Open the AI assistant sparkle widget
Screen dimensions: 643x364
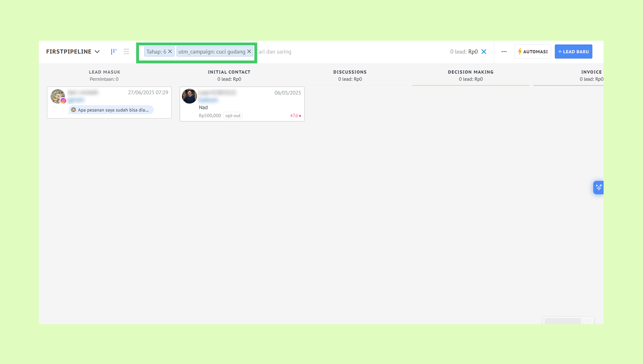pyautogui.click(x=599, y=187)
